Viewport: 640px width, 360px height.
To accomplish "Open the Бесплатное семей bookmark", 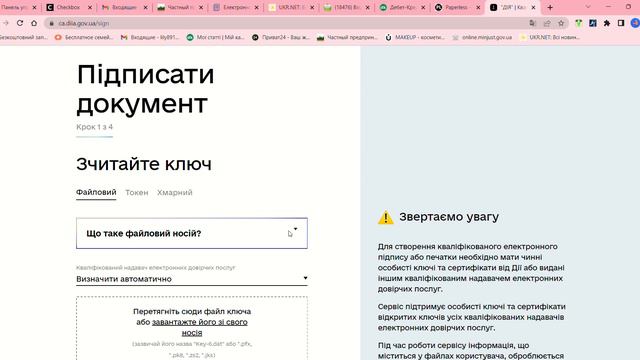I will (x=84, y=37).
